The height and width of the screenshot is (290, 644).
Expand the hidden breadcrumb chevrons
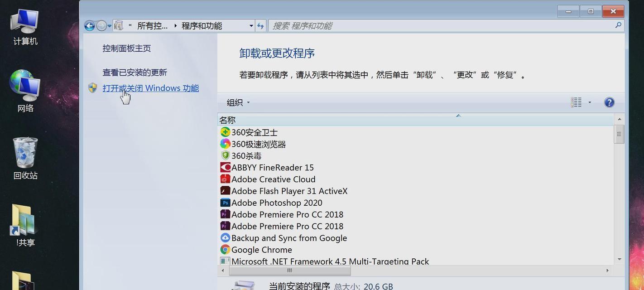pos(130,26)
